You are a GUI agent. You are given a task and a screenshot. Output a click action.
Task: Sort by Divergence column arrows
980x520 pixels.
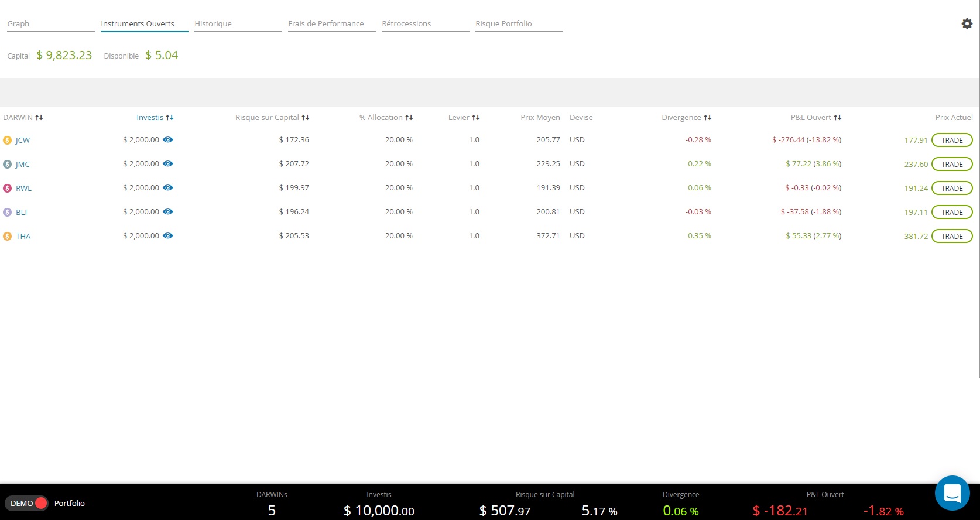click(707, 118)
